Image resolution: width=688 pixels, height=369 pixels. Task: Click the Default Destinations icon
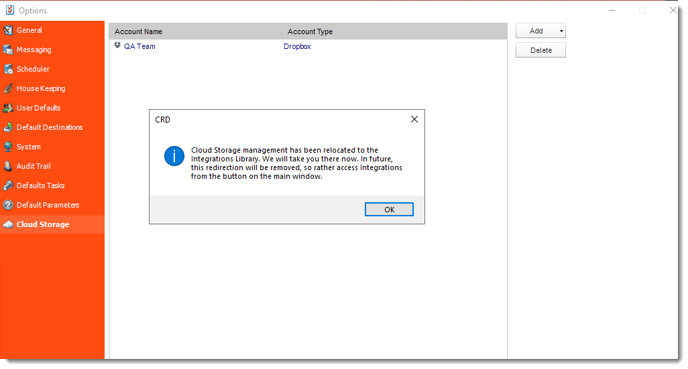8,127
